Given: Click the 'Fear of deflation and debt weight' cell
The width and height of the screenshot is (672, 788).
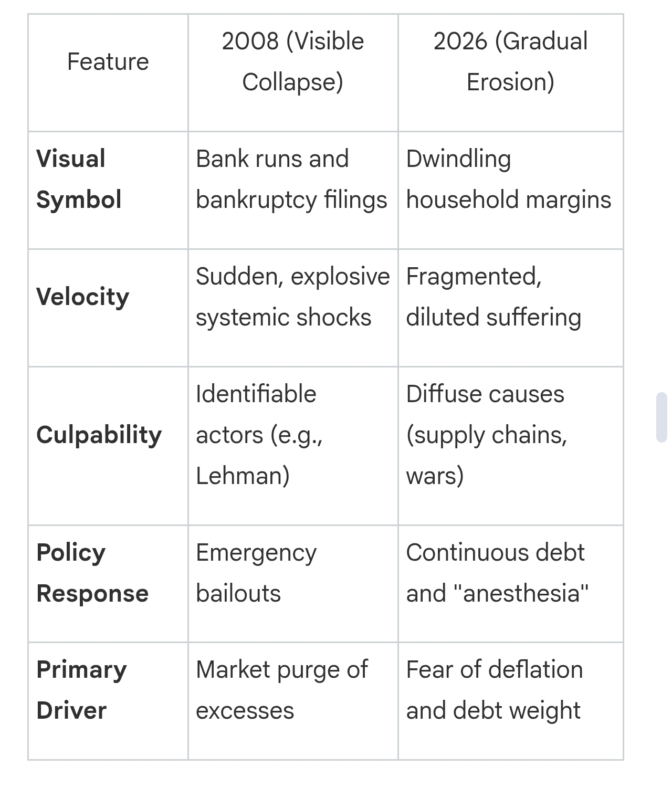Looking at the screenshot, I should (x=494, y=690).
